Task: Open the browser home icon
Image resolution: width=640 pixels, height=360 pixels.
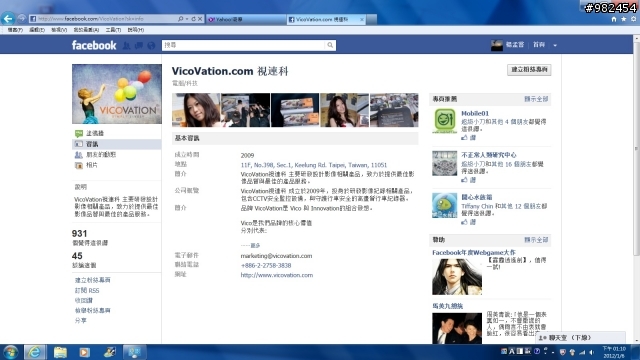Action: pos(614,19)
